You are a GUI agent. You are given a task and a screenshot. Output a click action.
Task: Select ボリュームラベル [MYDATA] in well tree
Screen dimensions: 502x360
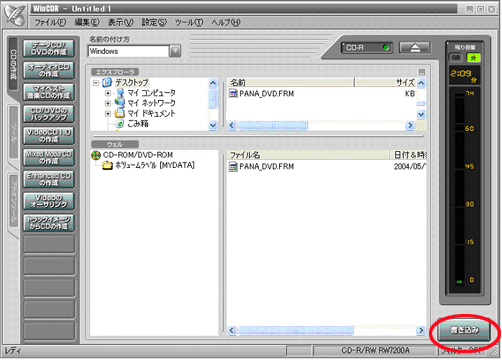155,165
